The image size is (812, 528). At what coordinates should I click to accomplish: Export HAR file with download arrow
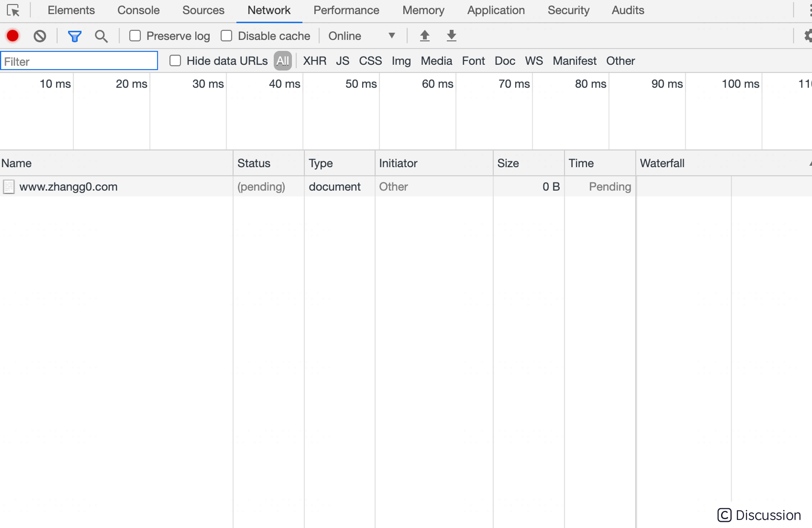click(451, 36)
